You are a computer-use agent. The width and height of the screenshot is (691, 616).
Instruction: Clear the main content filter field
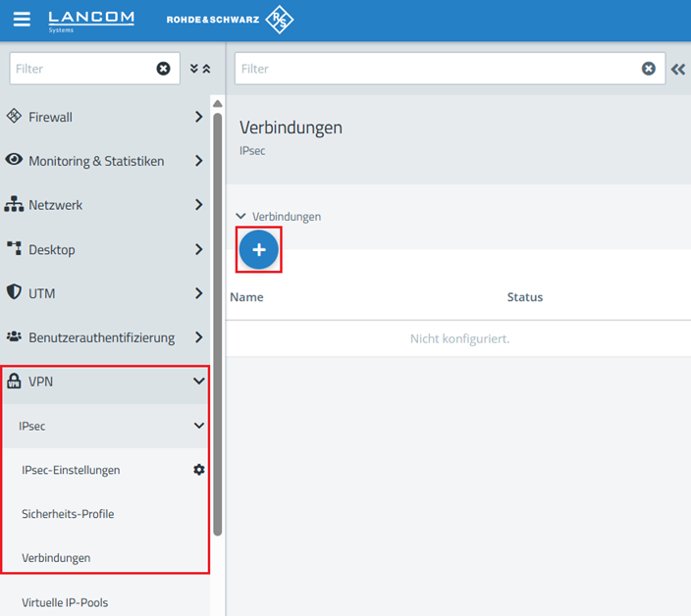tap(649, 69)
